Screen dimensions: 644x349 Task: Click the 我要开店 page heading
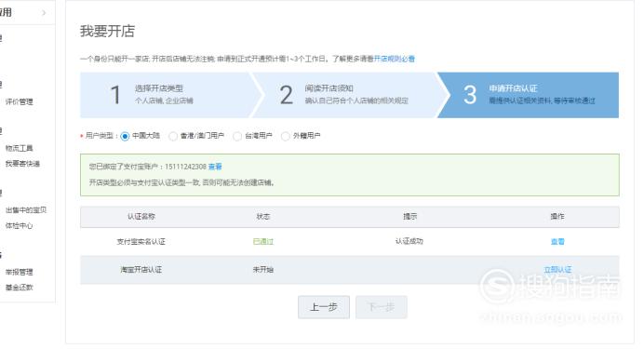(x=108, y=31)
